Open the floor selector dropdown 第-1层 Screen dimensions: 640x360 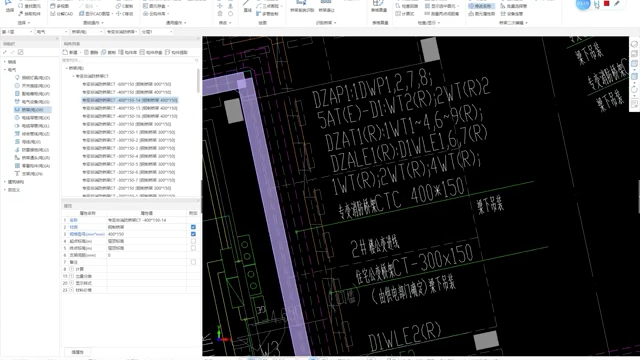17,31
